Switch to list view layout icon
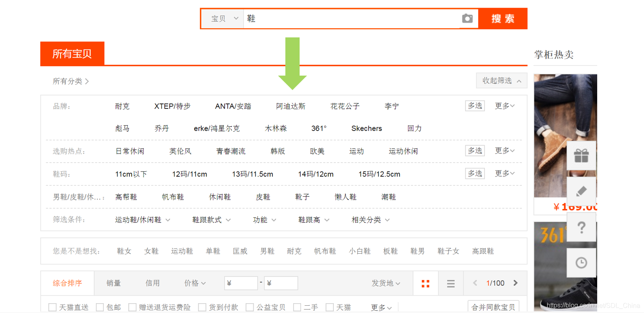This screenshot has width=644, height=313. pos(451,283)
